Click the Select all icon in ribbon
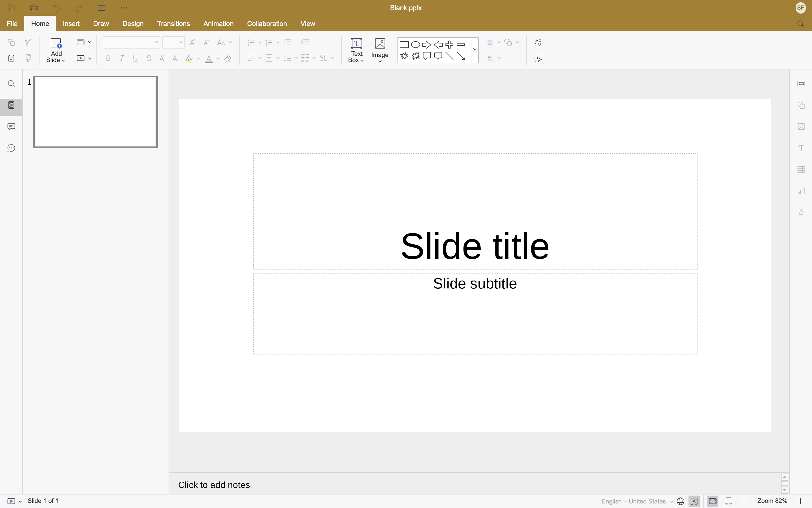The image size is (812, 508). 538,58
